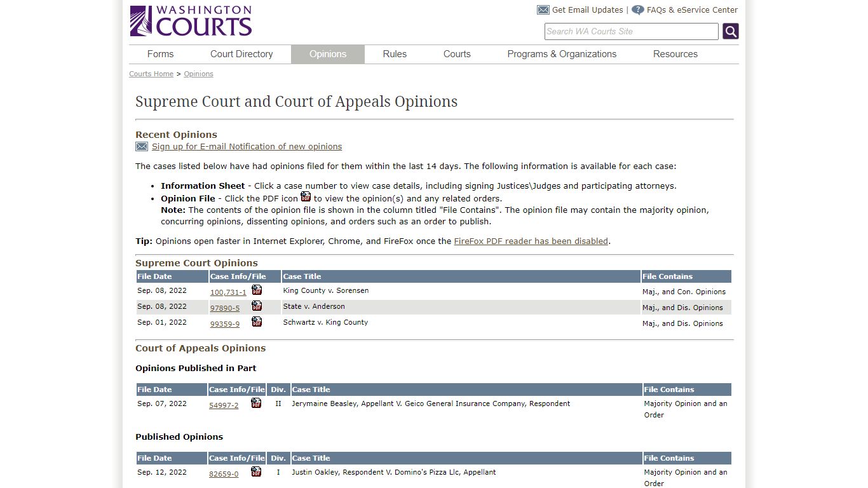Click Sep. 07, 2022 file date
The image size is (868, 488).
[162, 403]
